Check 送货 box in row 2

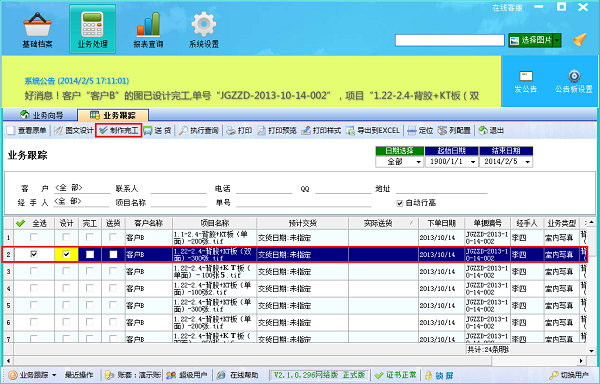click(113, 254)
